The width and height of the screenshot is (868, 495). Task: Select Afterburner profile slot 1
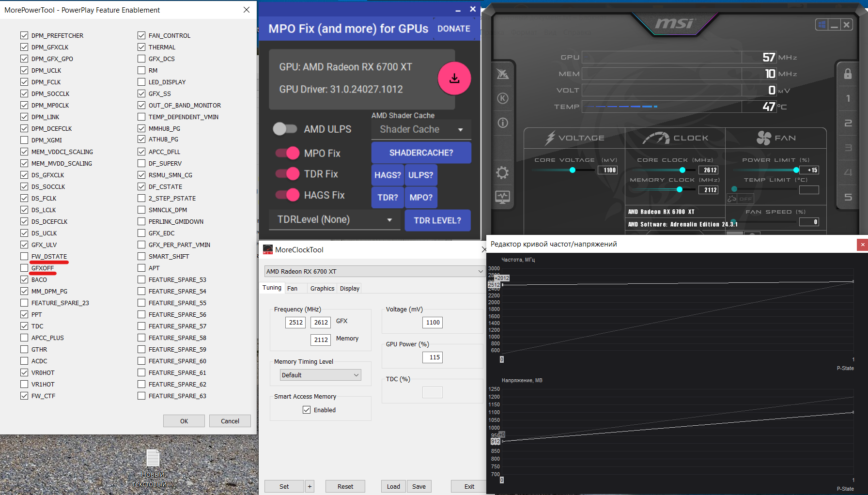848,98
